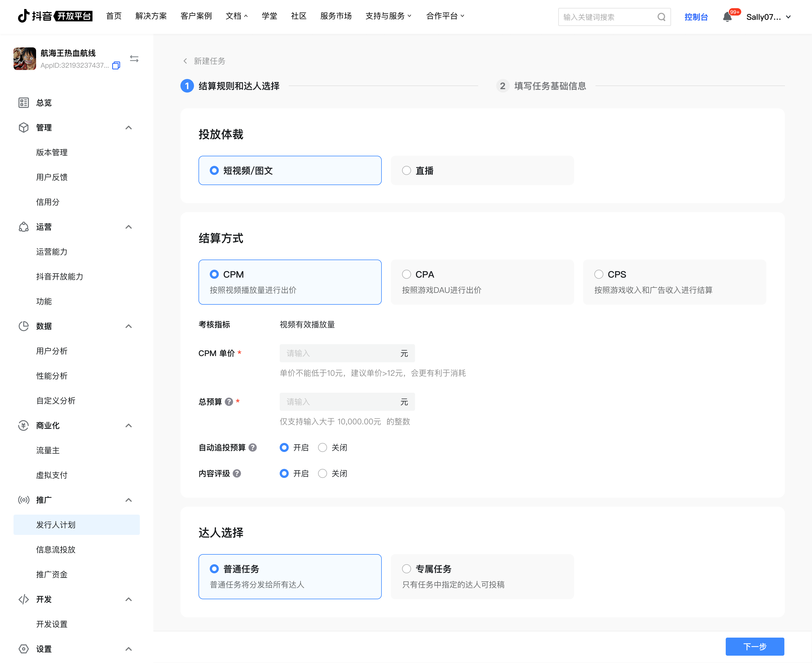Click help icon next to 总预算
The image size is (812, 663).
(x=229, y=402)
